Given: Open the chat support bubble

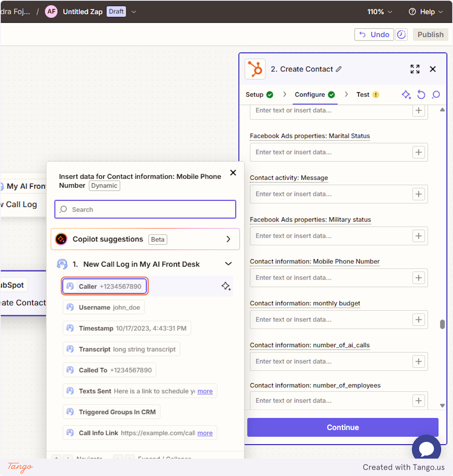Looking at the screenshot, I should pos(427,449).
